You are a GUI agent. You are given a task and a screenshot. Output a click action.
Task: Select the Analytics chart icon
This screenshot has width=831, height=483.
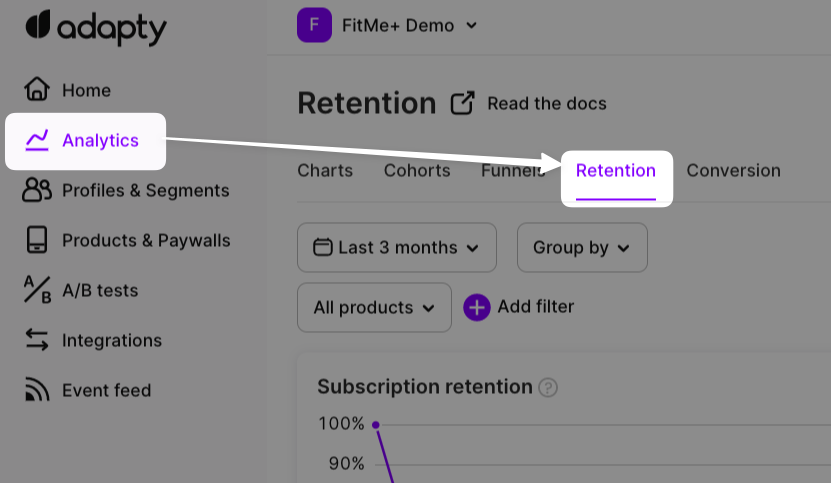click(37, 140)
